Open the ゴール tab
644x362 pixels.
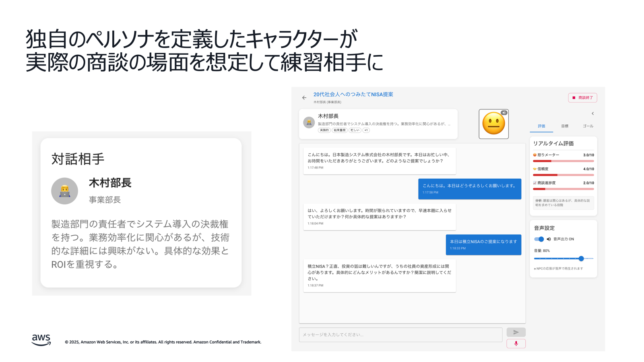[588, 126]
